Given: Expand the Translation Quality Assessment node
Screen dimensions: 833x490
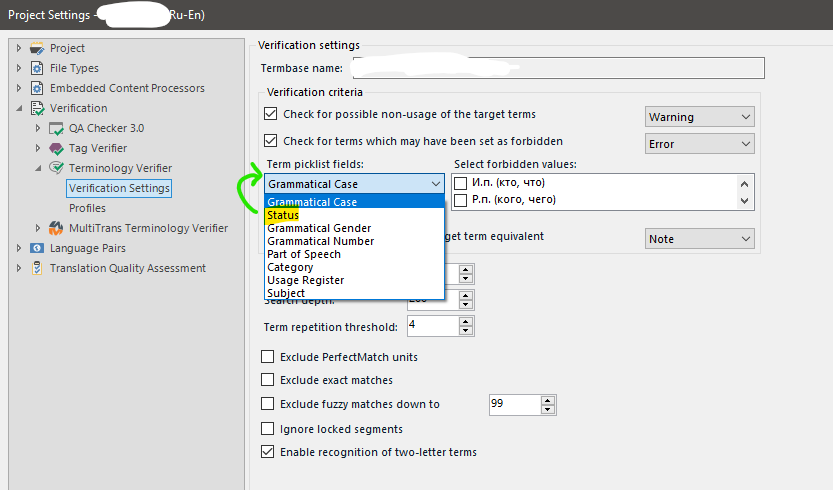Looking at the screenshot, I should [x=19, y=268].
